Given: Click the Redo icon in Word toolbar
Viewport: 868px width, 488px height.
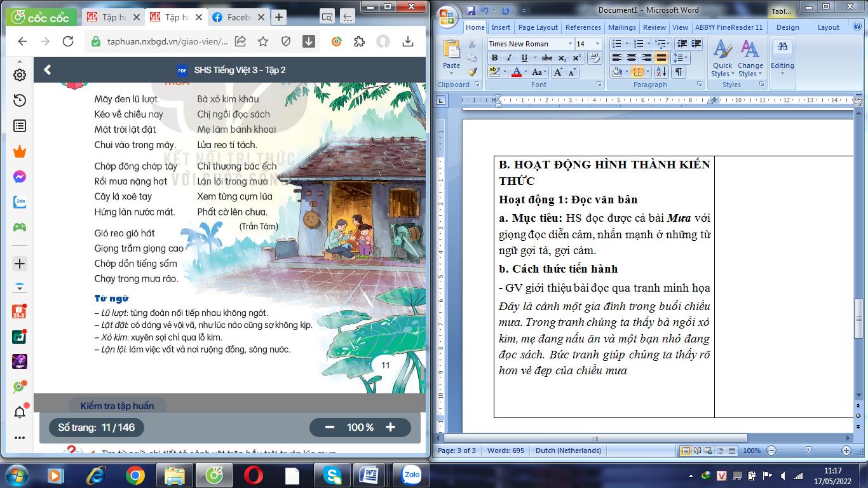Looking at the screenshot, I should [x=506, y=11].
